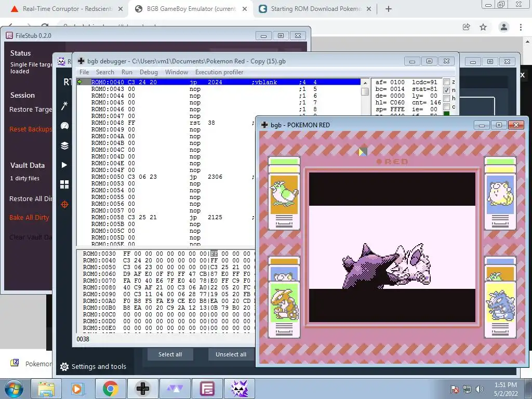This screenshot has height=399, width=532.
Task: Open the Chrome three-dot menu
Action: (521, 27)
